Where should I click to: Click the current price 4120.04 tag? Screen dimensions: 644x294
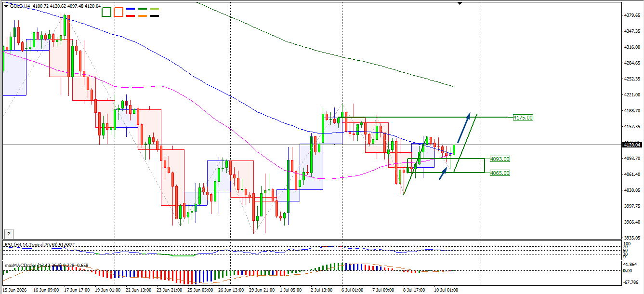click(631, 145)
